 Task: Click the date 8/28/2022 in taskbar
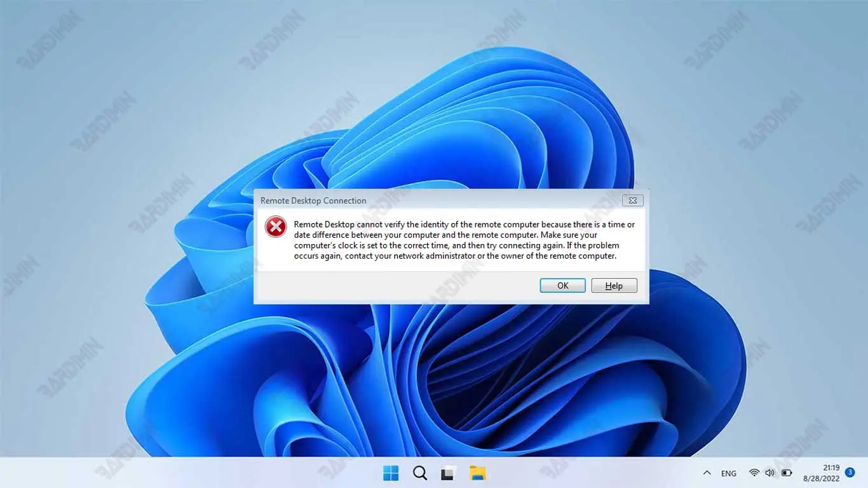(821, 478)
